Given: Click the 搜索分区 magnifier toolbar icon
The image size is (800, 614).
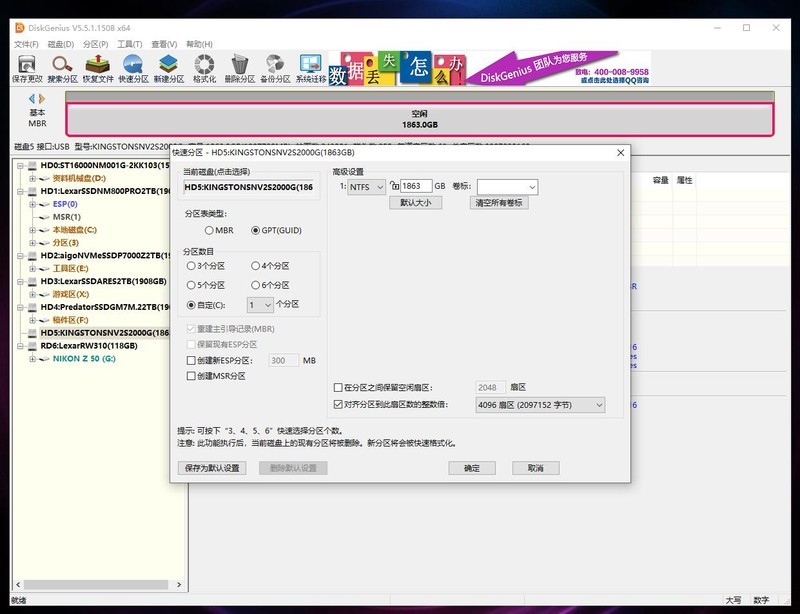Looking at the screenshot, I should [62, 68].
